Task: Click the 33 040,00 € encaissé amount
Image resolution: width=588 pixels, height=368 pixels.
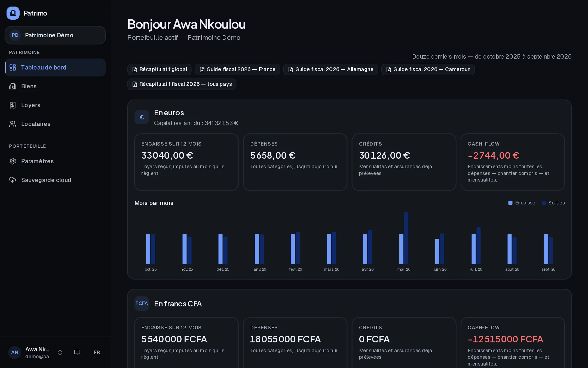Action: click(x=167, y=155)
